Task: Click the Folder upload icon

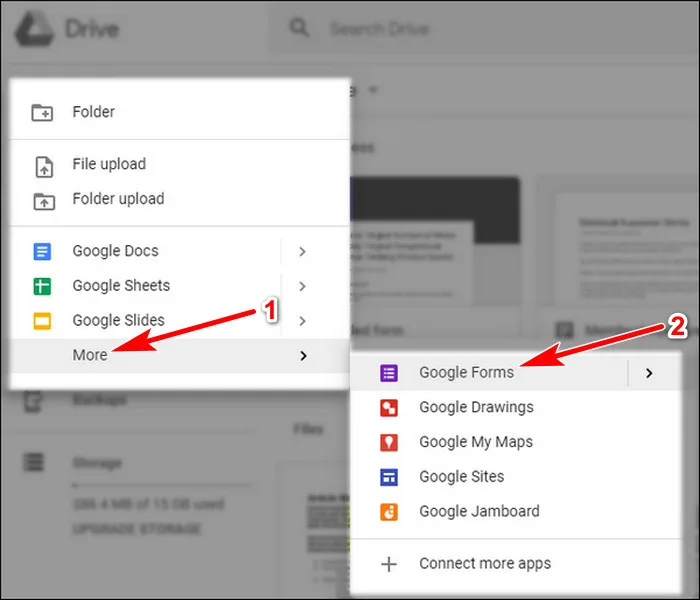Action: point(44,201)
